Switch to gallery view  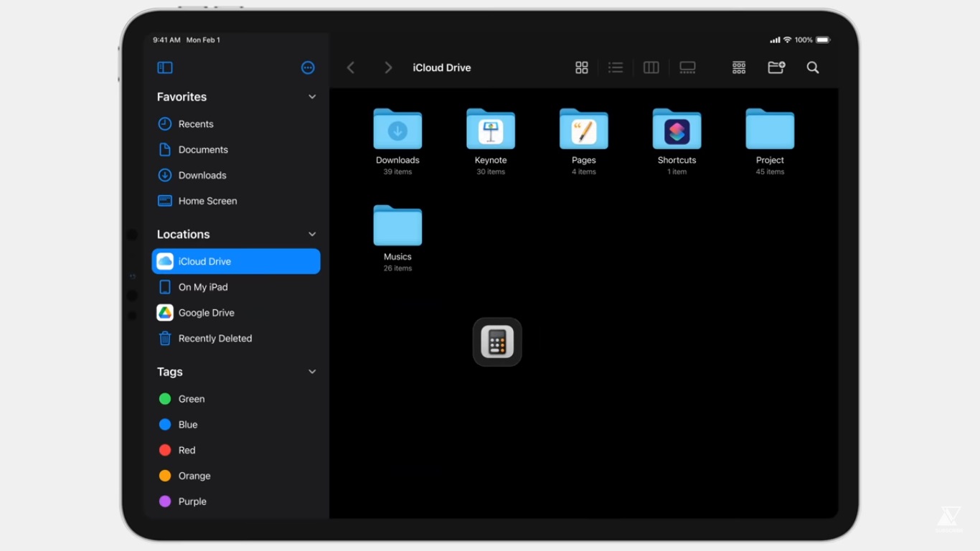click(687, 67)
